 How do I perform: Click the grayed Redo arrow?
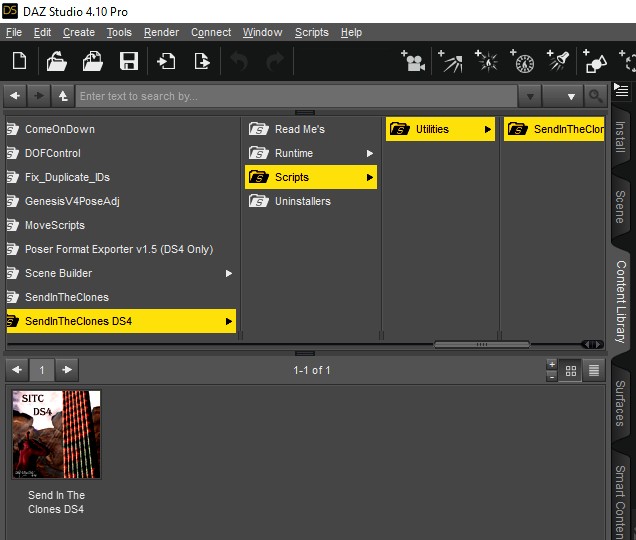coord(275,61)
